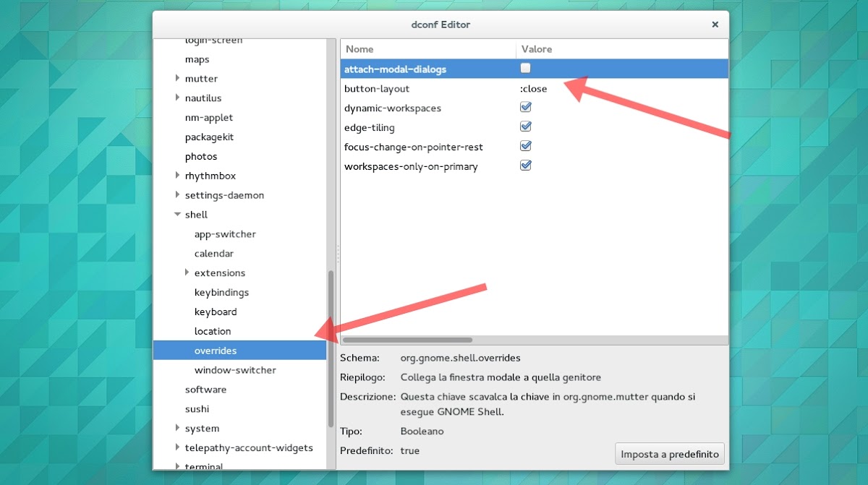Select the window-switcher tree entry

[x=235, y=370]
